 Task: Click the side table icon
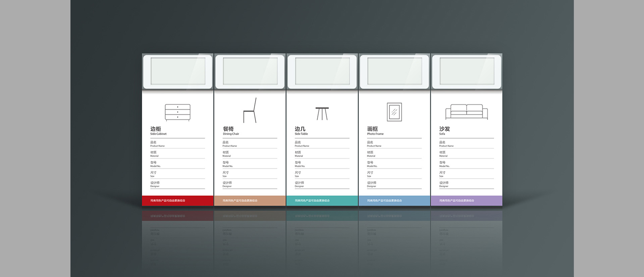pyautogui.click(x=322, y=113)
